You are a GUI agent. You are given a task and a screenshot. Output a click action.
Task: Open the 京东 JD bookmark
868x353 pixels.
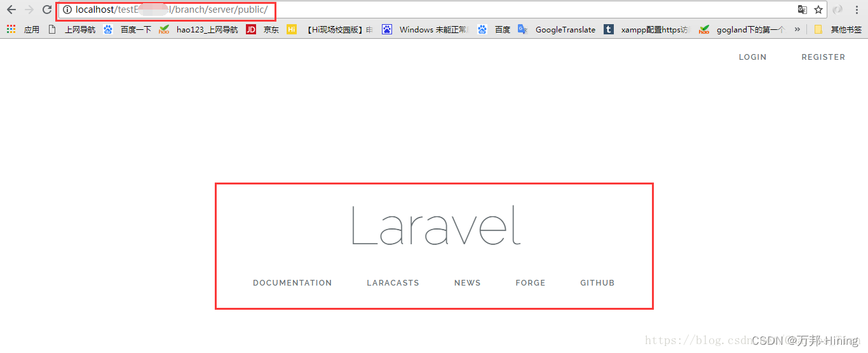pyautogui.click(x=262, y=29)
